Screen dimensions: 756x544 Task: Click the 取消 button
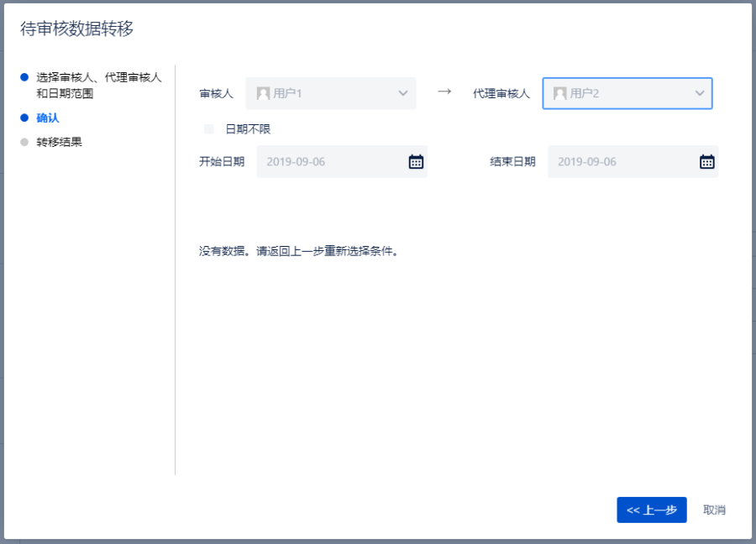point(714,510)
